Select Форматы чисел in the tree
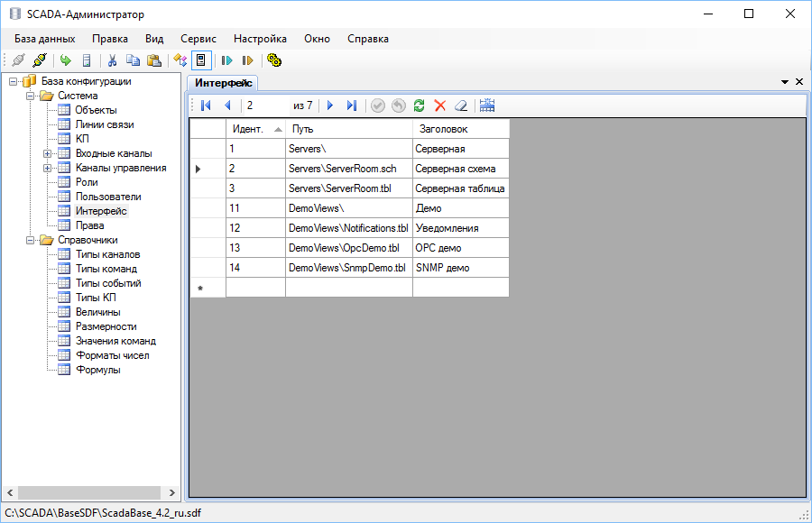 [113, 356]
